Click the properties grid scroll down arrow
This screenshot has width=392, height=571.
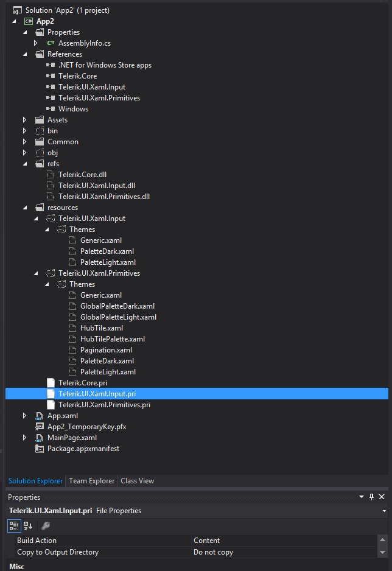pos(382,552)
